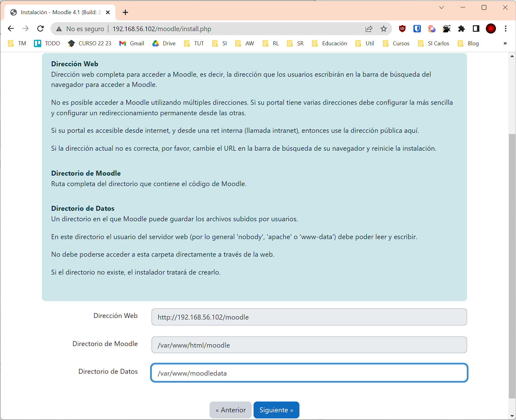This screenshot has width=516, height=420.
Task: Click the browser Forward arrow
Action: click(x=26, y=29)
